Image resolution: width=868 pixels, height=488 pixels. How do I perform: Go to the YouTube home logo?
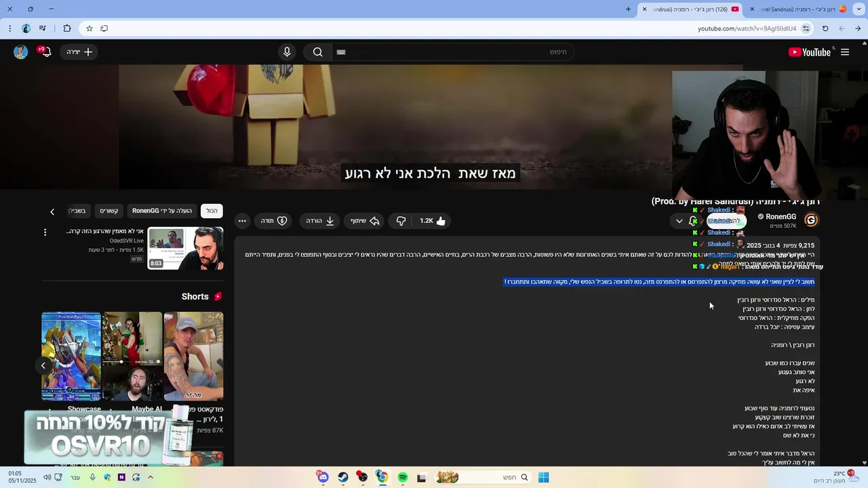(x=810, y=52)
